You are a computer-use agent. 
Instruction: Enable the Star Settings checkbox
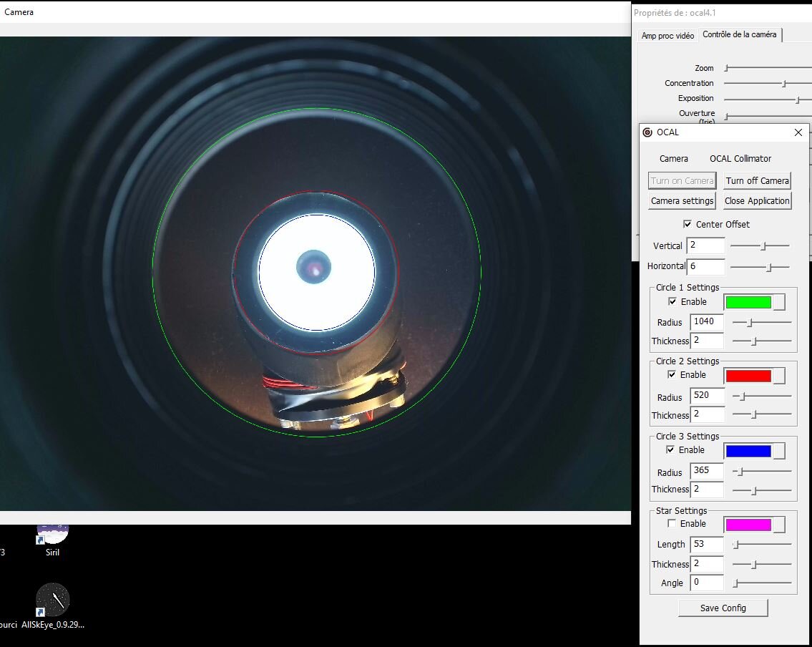(x=672, y=524)
